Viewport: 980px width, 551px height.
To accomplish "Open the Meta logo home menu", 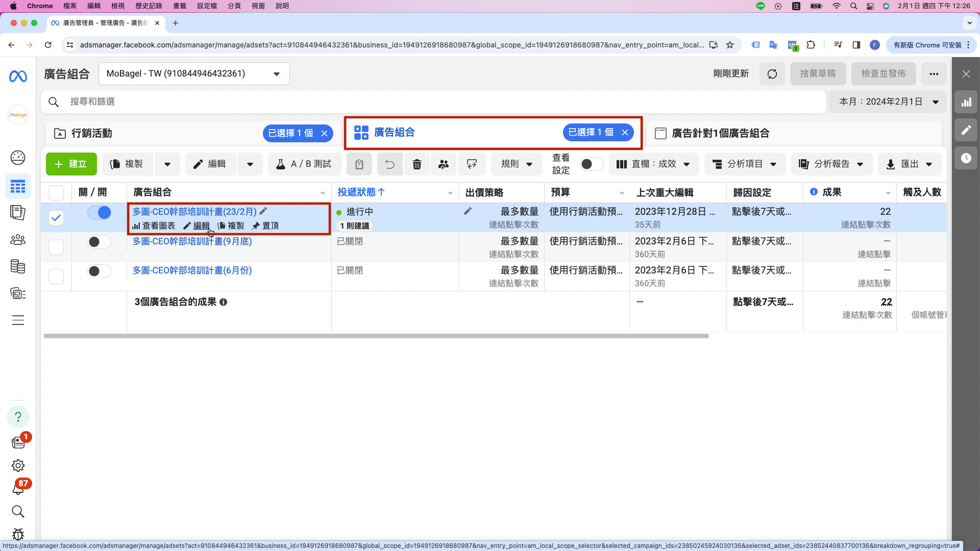I will 18,77.
